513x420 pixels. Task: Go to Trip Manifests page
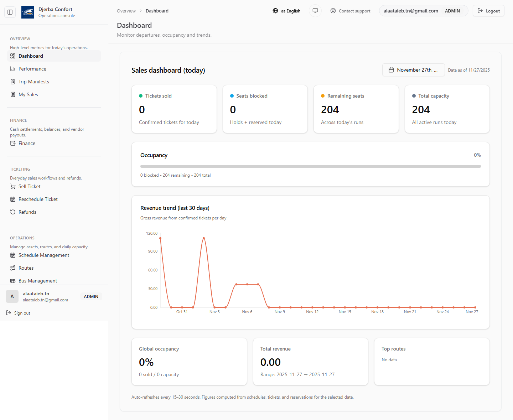33,82
